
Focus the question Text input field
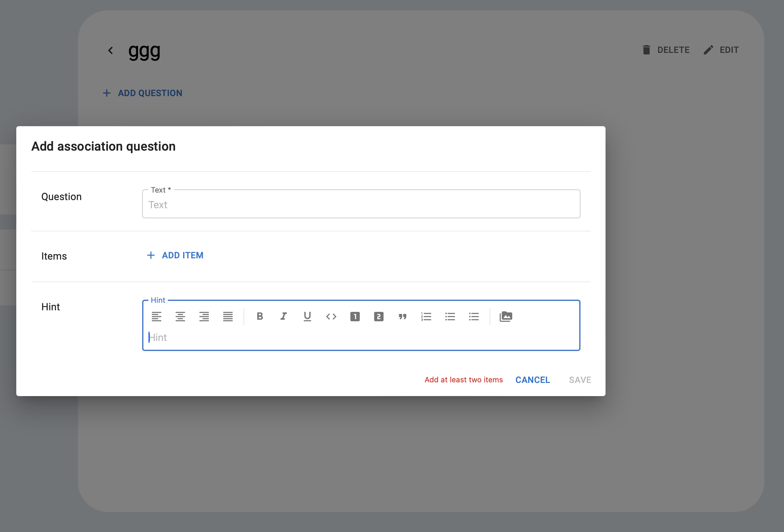pos(361,204)
